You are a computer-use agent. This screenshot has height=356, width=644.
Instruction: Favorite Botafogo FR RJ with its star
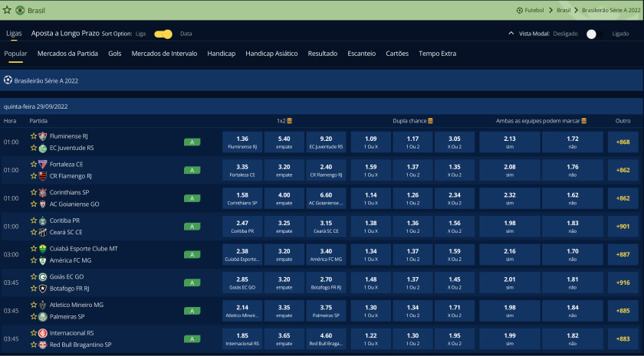pos(34,289)
